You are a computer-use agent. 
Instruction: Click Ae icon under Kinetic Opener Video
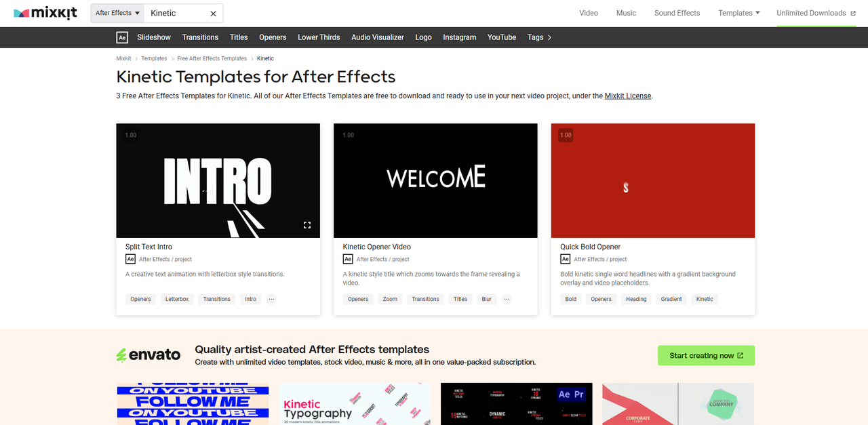tap(348, 259)
